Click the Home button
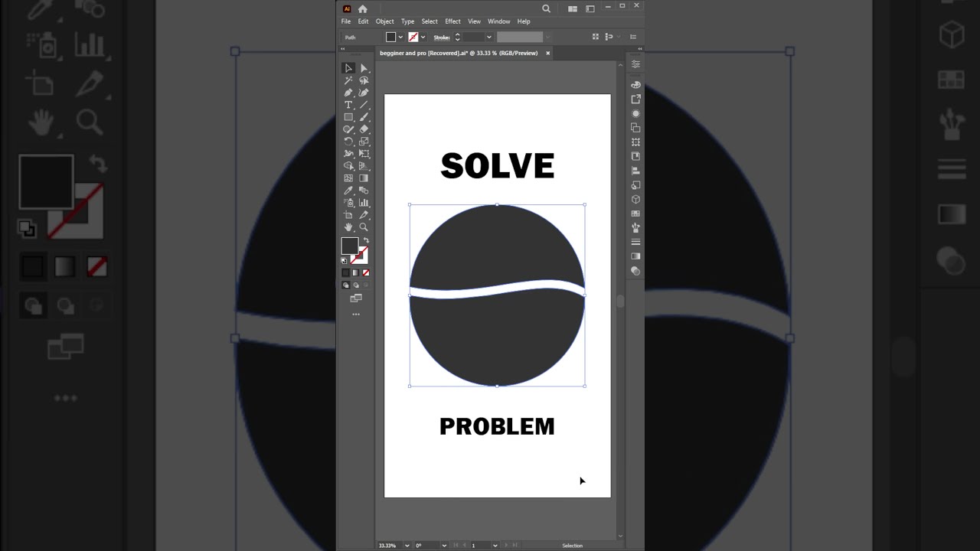 (x=363, y=8)
